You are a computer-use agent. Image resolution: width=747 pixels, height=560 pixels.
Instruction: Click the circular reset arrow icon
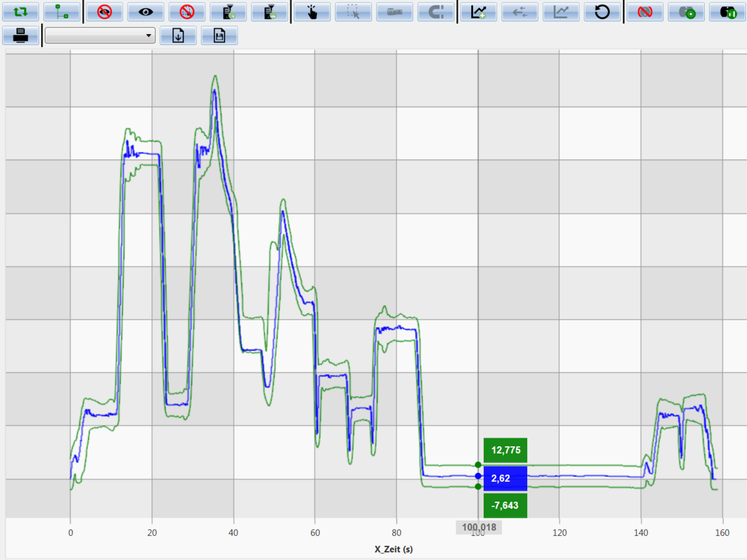602,12
